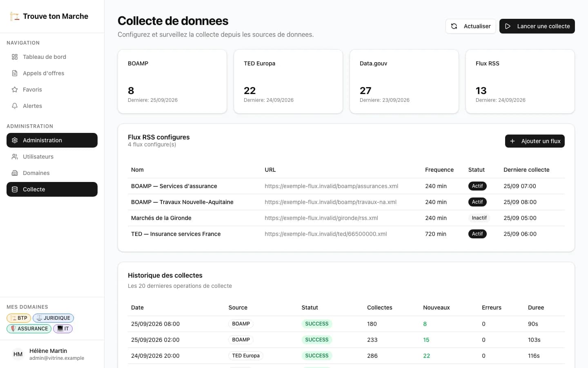Image resolution: width=588 pixels, height=368 pixels.
Task: Select the Collecte menu item
Action: [x=52, y=189]
